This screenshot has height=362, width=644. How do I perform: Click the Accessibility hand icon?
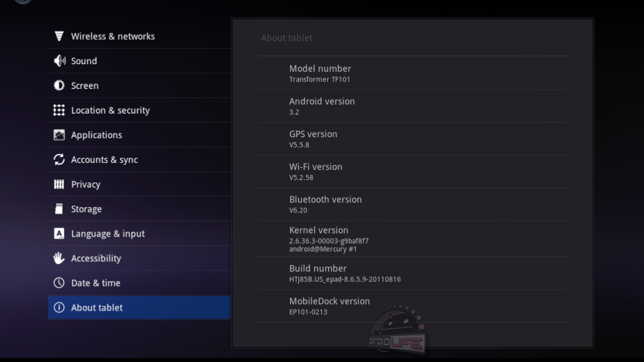59,258
